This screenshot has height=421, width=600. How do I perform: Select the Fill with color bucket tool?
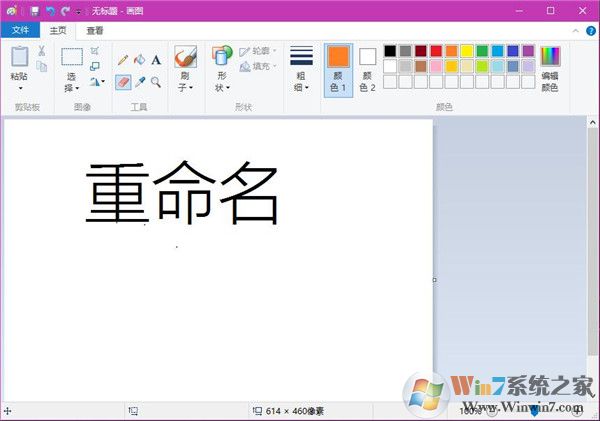point(139,60)
